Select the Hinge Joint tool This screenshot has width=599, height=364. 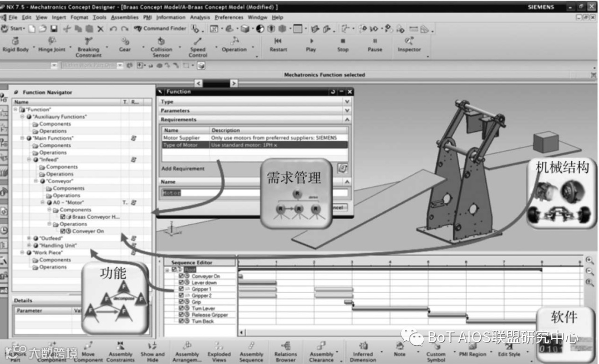coord(52,45)
